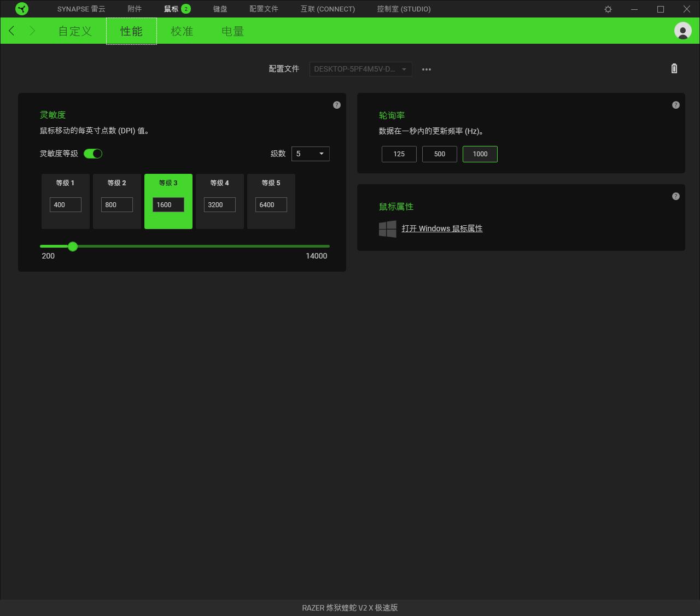
Task: Select the 等级 1 DPI stage
Action: (x=66, y=201)
